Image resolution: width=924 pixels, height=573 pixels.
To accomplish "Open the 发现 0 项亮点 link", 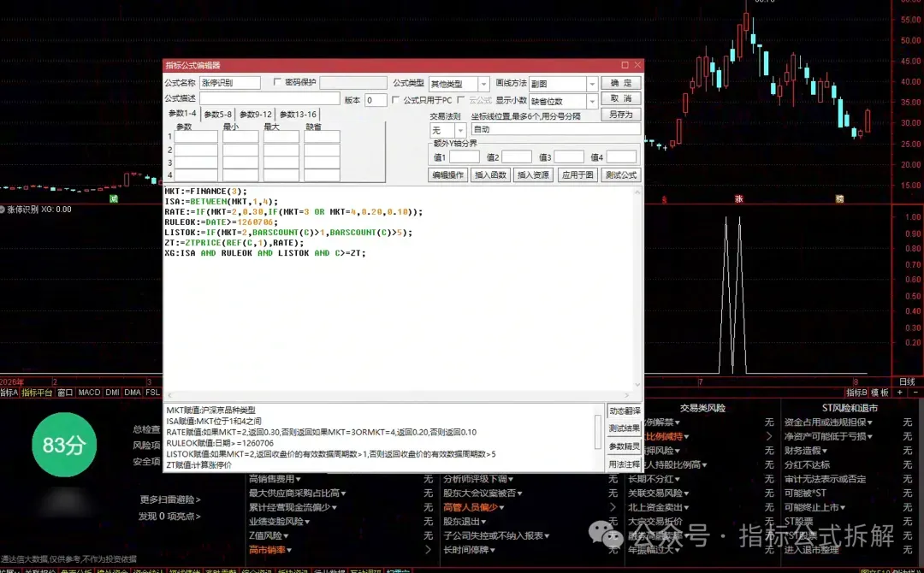I will [169, 517].
